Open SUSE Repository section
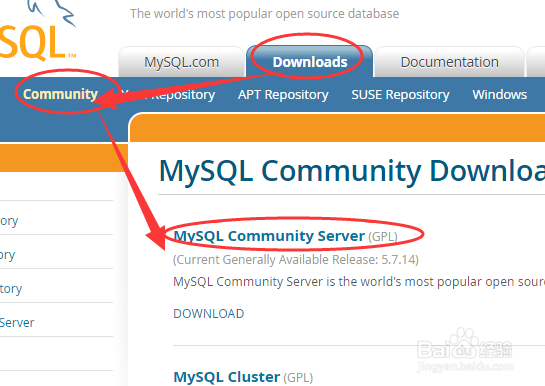Image resolution: width=545 pixels, height=386 pixels. [400, 95]
